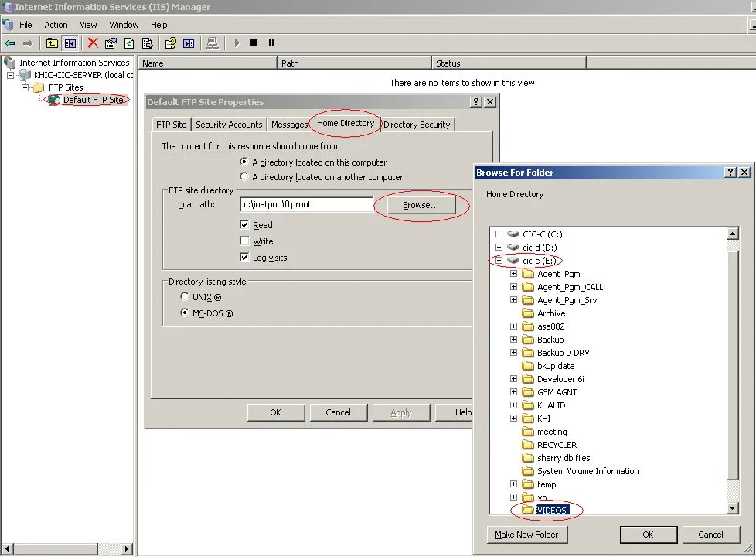
Task: Open the File menu
Action: (x=26, y=25)
